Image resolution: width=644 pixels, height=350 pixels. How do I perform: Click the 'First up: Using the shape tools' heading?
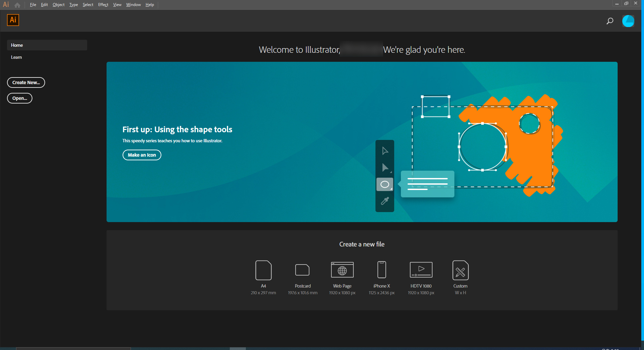pyautogui.click(x=177, y=129)
